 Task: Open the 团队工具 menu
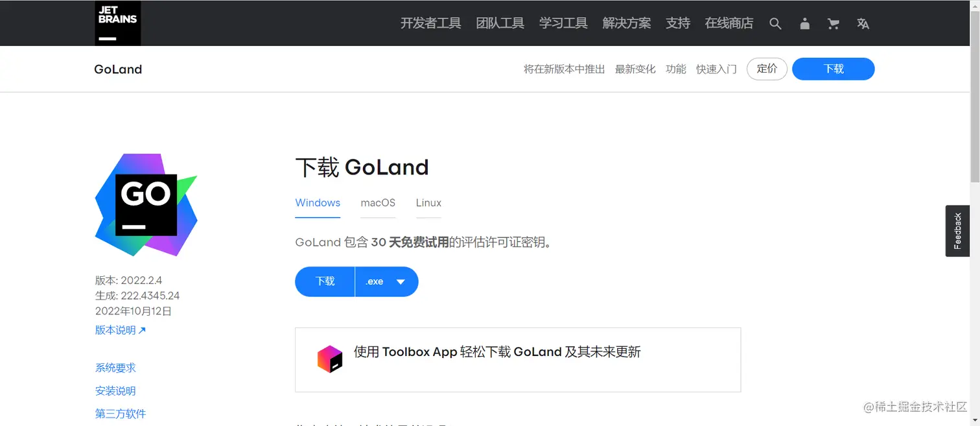[x=500, y=23]
